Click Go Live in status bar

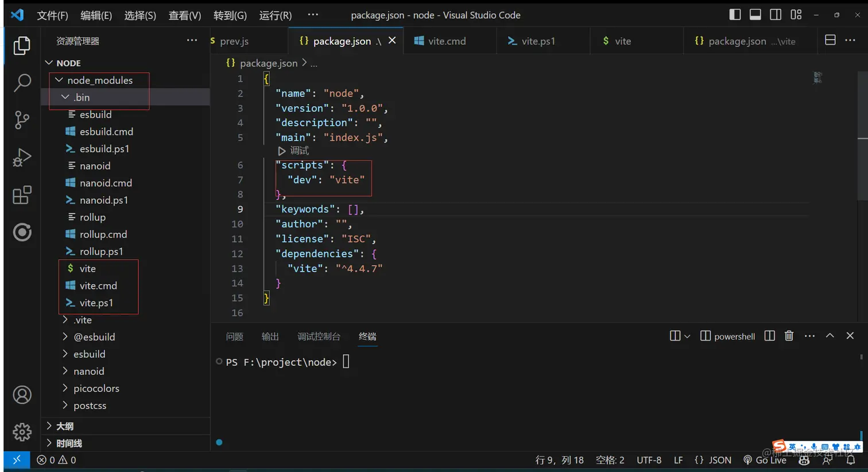click(x=765, y=460)
